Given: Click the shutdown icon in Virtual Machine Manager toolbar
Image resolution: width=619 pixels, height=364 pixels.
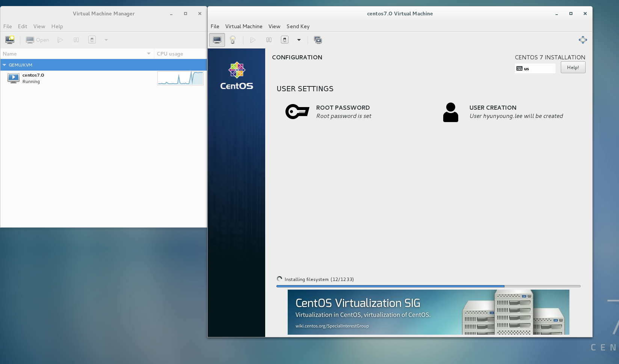Looking at the screenshot, I should click(x=92, y=40).
